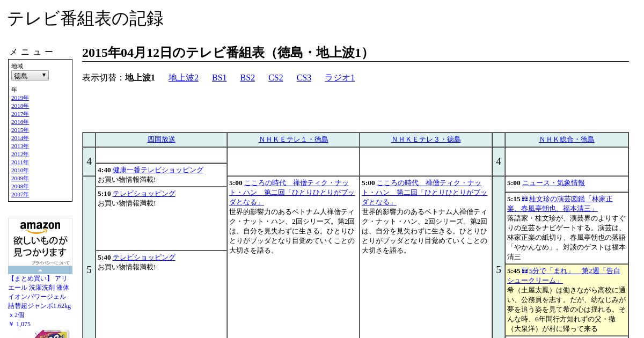The image size is (644, 338).
Task: Open こころの時代 on ＮＨＫＥテレ３
Action: pyautogui.click(x=425, y=193)
